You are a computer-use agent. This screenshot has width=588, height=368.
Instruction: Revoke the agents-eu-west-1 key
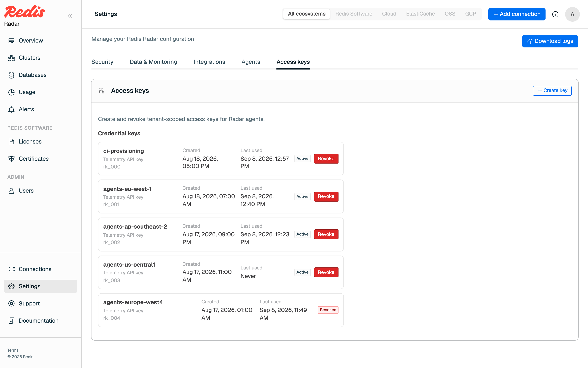click(x=326, y=196)
